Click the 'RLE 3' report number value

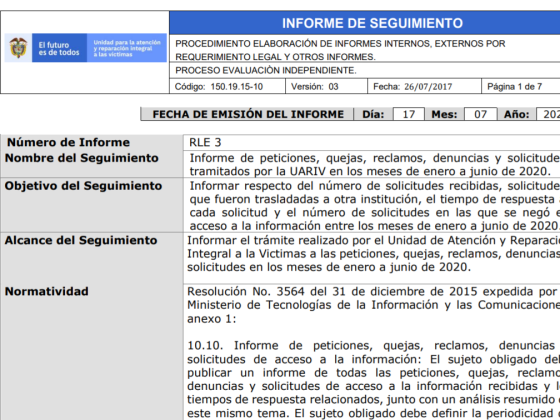(205, 142)
